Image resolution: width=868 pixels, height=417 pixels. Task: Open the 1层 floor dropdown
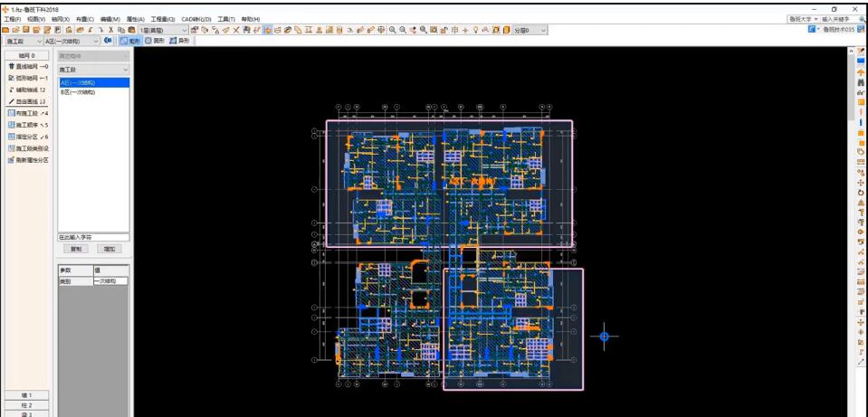point(163,30)
